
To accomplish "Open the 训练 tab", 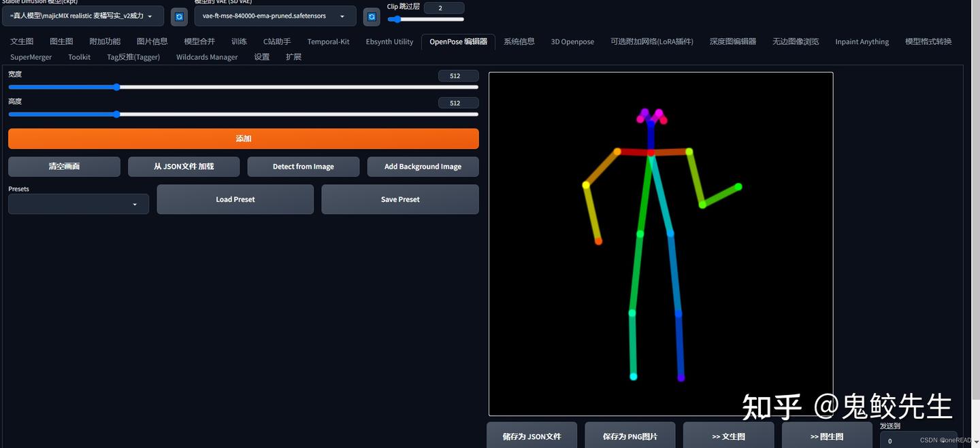I will tap(239, 41).
